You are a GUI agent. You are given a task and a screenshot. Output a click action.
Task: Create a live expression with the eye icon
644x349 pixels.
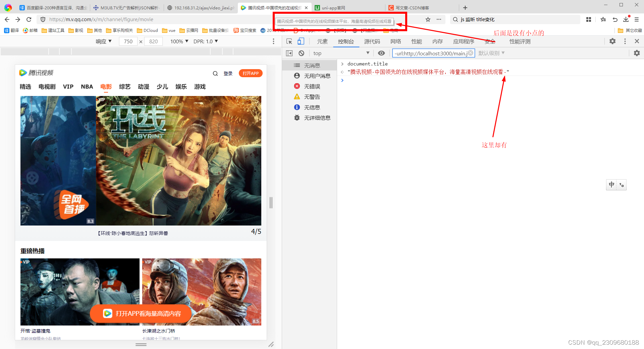point(381,53)
